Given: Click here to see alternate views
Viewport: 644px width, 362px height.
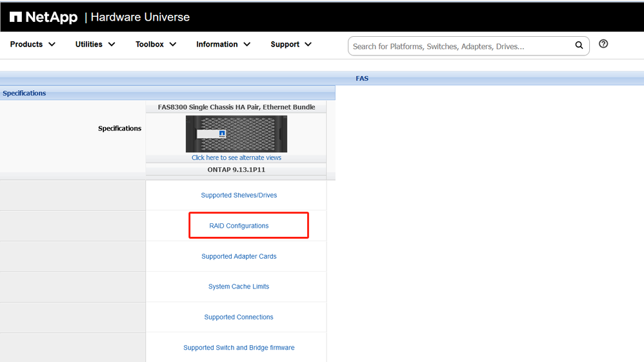Looking at the screenshot, I should point(236,157).
